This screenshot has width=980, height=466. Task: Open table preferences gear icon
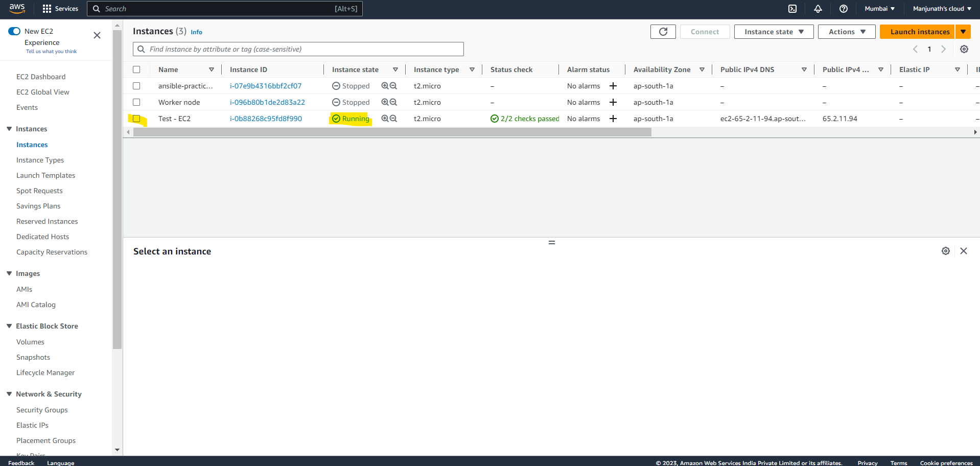click(x=964, y=49)
